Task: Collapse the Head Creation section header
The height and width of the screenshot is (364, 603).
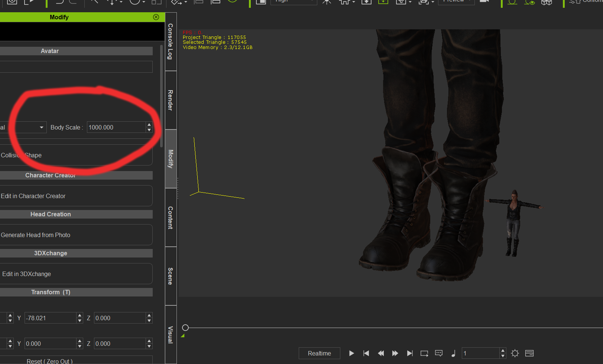Action: (x=76, y=214)
